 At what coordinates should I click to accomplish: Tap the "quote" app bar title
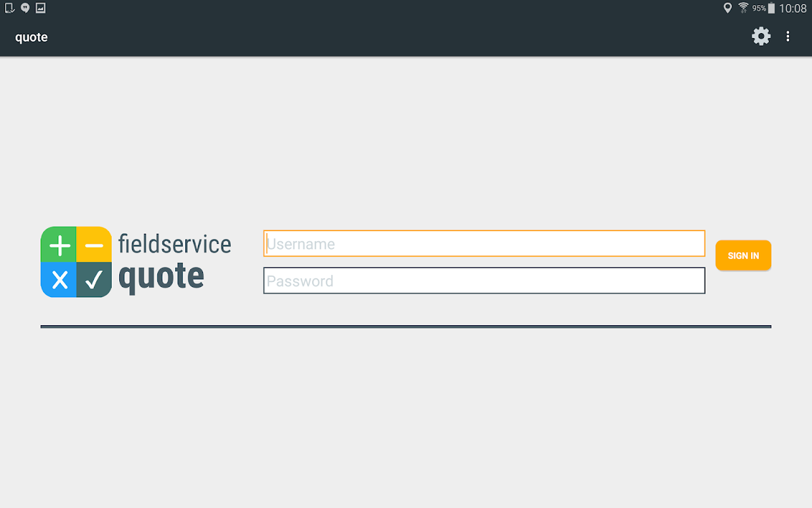pos(32,37)
